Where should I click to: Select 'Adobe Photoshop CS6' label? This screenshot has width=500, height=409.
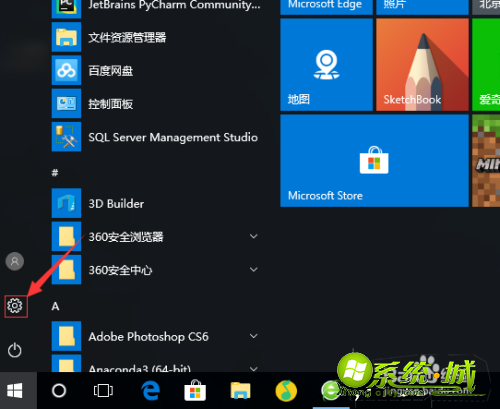coord(148,337)
